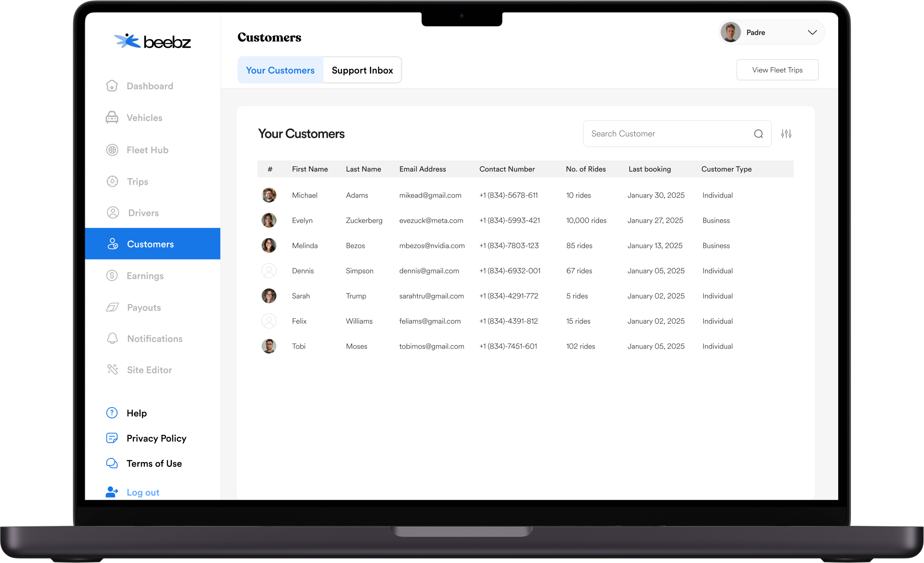Click the Help question mark icon
Image resolution: width=924 pixels, height=563 pixels.
pos(112,413)
